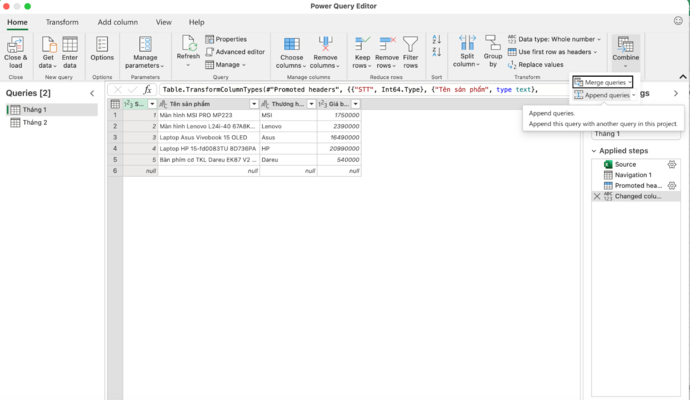Delete the Changed column type step
This screenshot has height=400, width=690.
[597, 196]
